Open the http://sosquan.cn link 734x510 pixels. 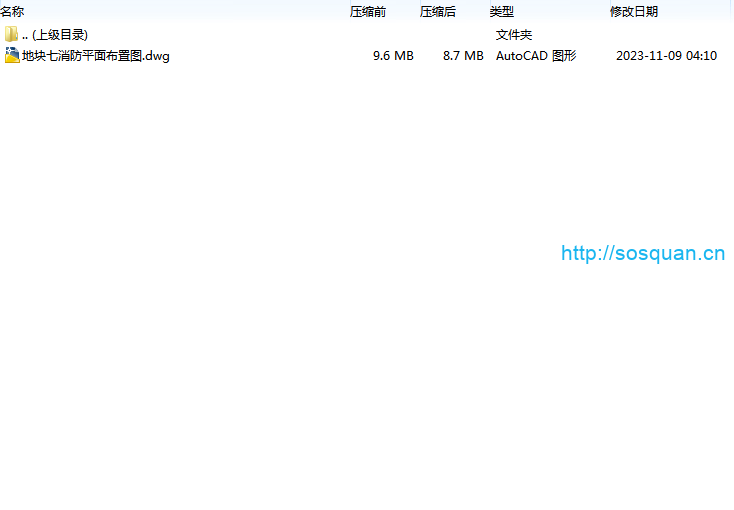tap(642, 253)
